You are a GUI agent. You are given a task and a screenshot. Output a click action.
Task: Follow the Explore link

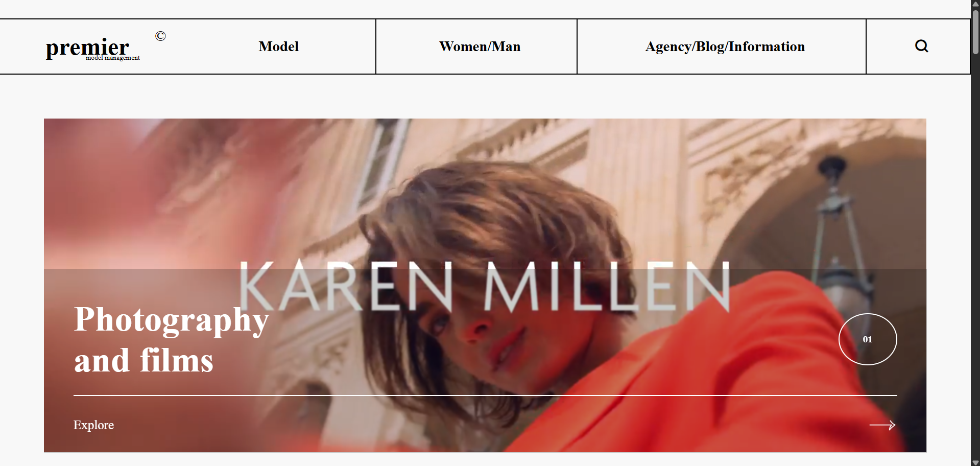(93, 425)
